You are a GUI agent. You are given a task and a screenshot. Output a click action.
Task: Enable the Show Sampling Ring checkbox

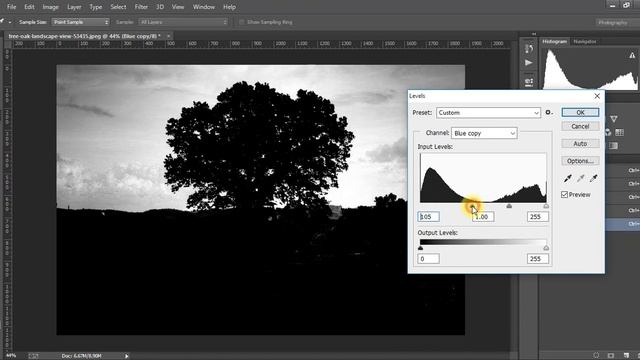coord(242,22)
